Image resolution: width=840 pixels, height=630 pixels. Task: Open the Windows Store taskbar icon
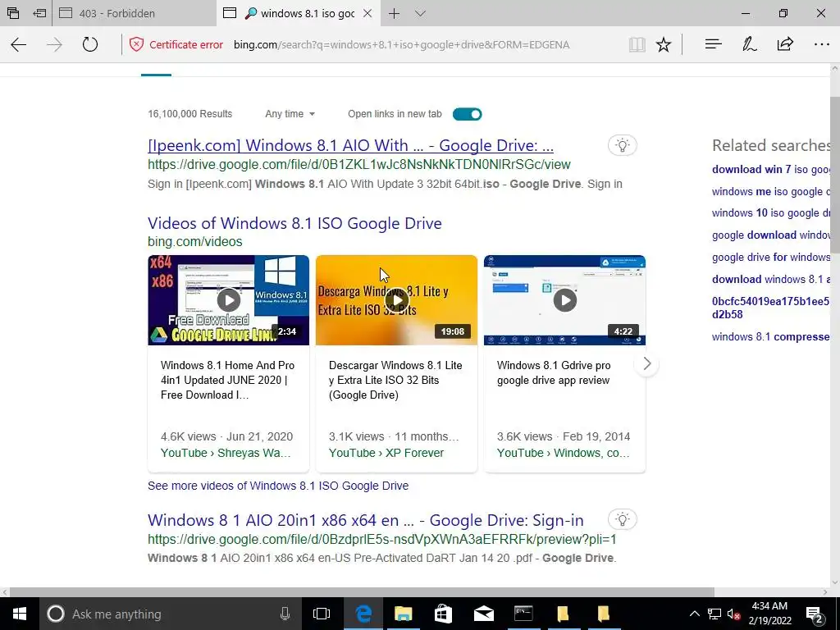(x=443, y=614)
